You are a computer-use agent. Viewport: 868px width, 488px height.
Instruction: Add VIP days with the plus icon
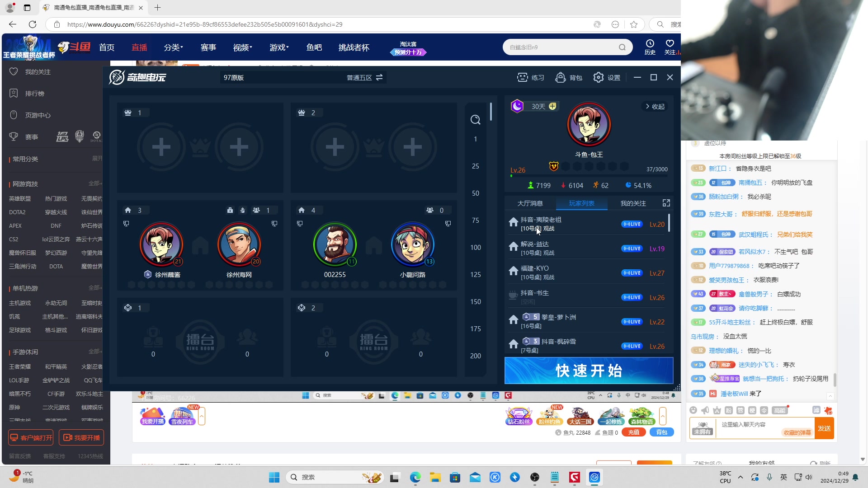tap(552, 106)
